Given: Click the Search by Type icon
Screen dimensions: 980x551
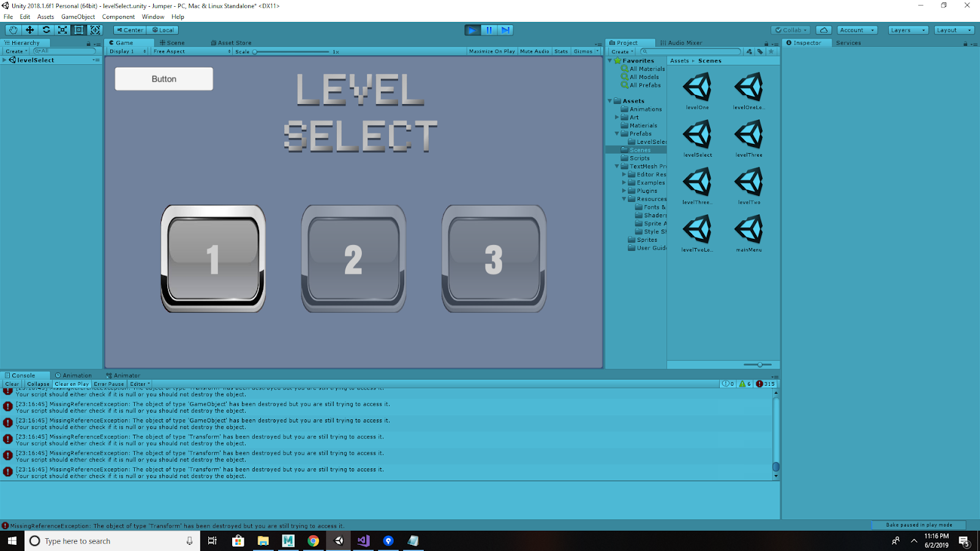Looking at the screenshot, I should [x=749, y=51].
